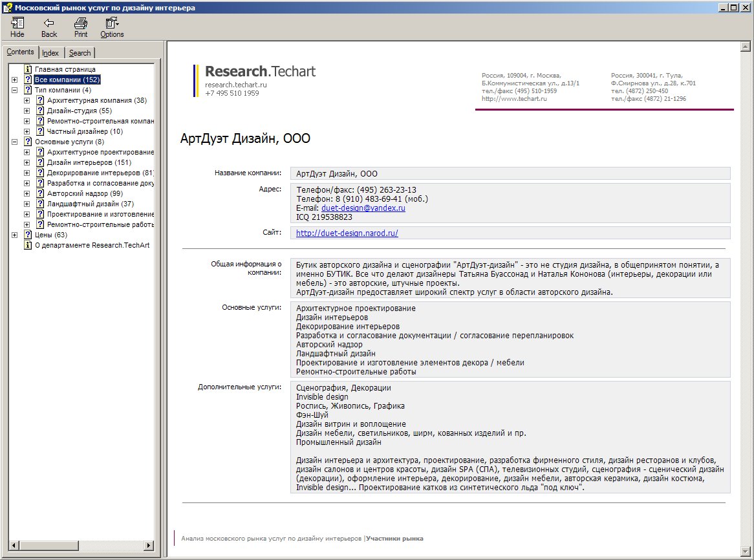The height and width of the screenshot is (560, 754).
Task: Click the info icon beside О департаменте Research.TechArt
Action: 28,245
